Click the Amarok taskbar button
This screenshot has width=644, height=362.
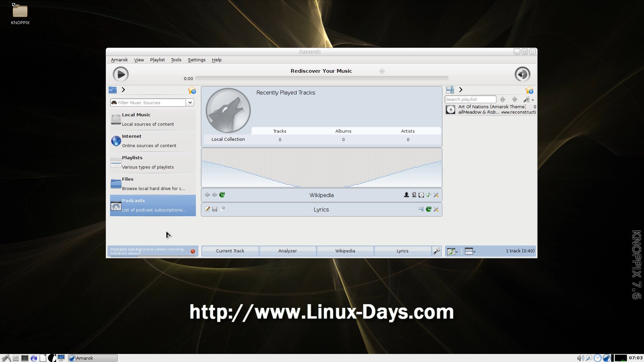(x=93, y=358)
